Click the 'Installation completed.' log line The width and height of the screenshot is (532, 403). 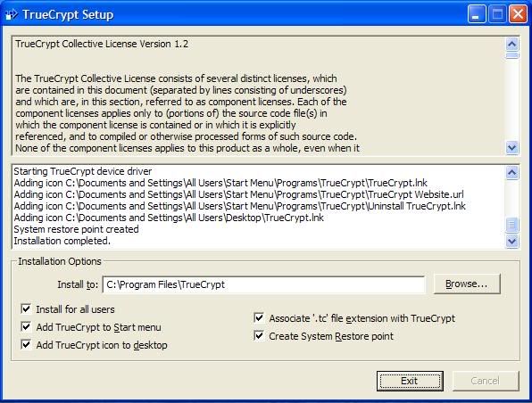(62, 241)
